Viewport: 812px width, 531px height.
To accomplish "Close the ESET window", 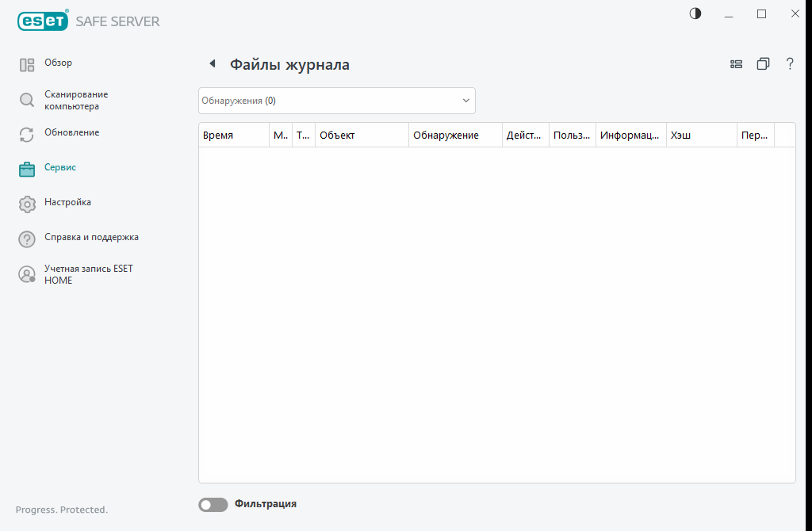I will (795, 14).
